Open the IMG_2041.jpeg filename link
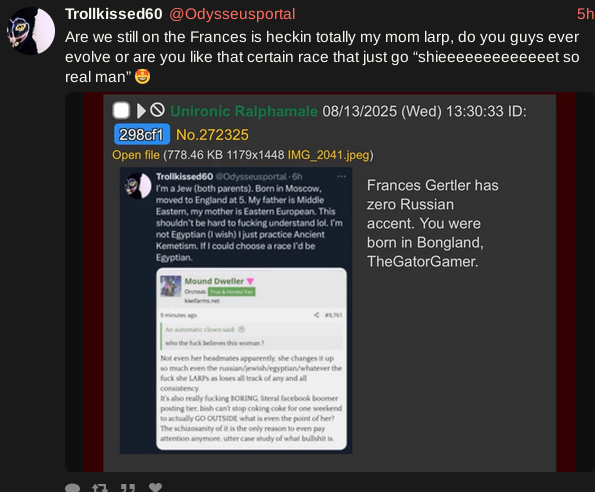 point(329,155)
